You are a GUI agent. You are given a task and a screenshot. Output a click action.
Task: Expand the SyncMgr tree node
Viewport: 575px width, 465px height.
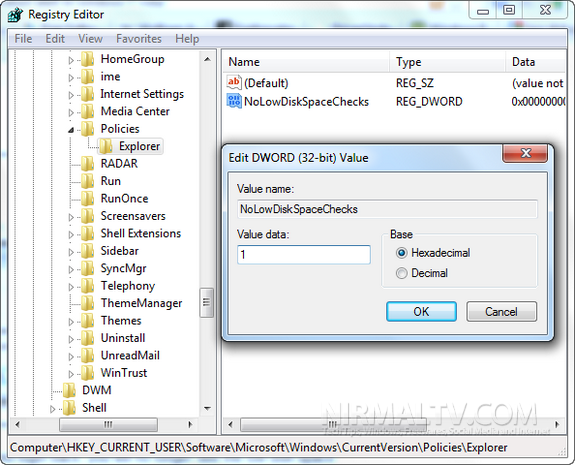(71, 270)
